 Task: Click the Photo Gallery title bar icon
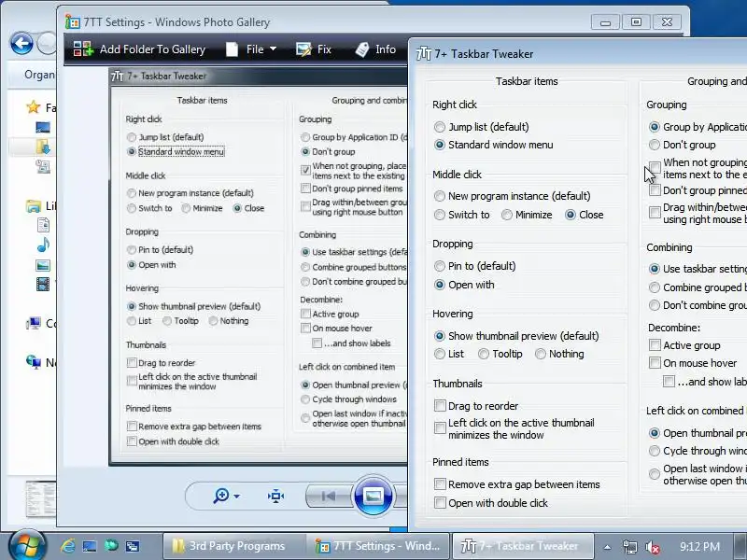pyautogui.click(x=73, y=21)
